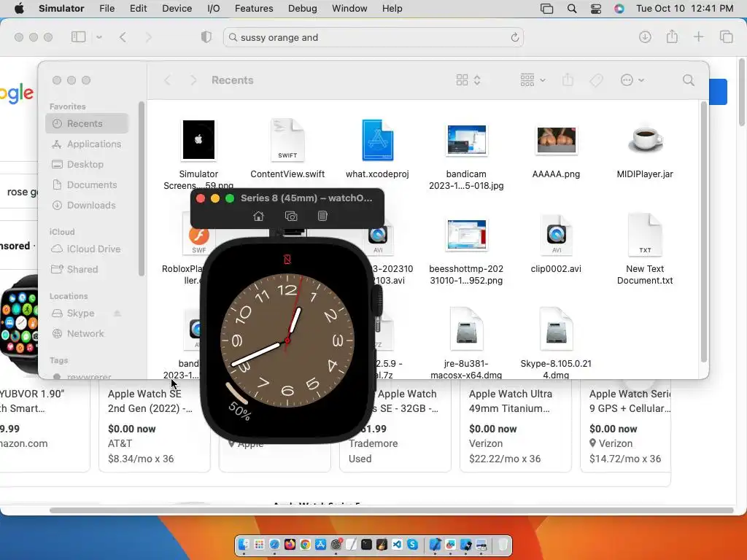Open the Simulator File menu
This screenshot has height=560, width=747.
(107, 9)
